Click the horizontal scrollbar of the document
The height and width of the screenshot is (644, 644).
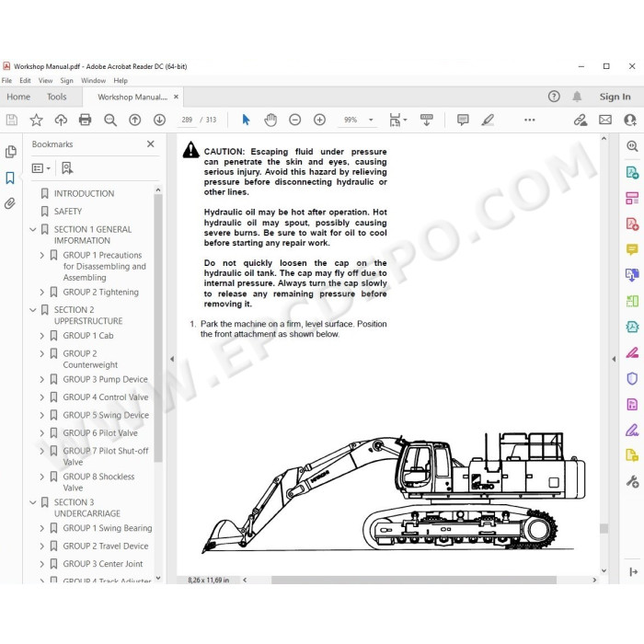(x=414, y=580)
